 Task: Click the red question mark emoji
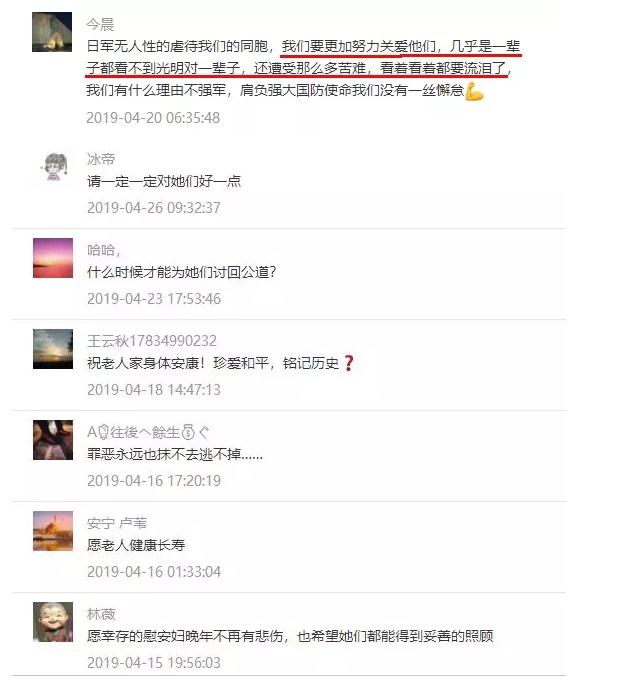coord(348,363)
